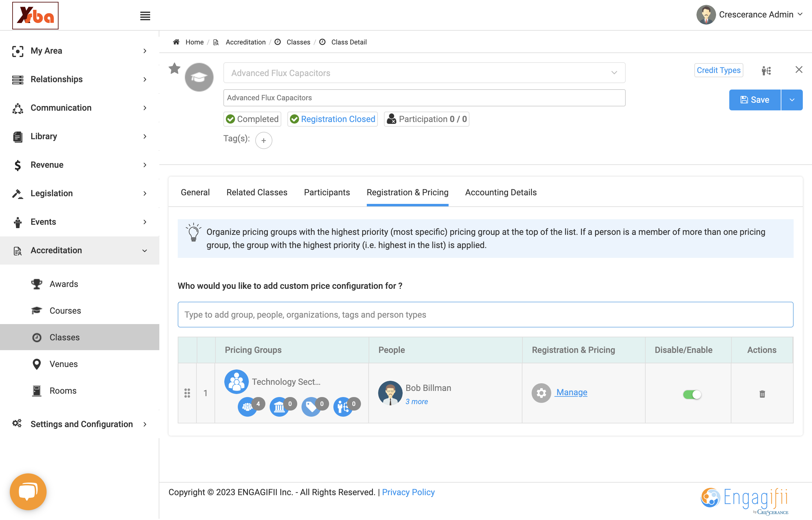
Task: Expand the Revenue menu
Action: point(80,165)
